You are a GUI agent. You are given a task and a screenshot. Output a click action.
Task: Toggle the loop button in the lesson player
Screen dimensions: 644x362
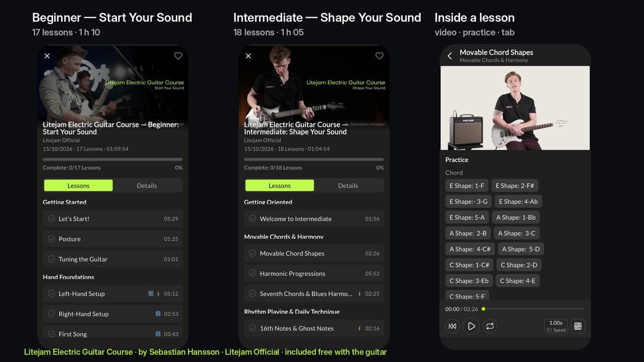pos(489,326)
